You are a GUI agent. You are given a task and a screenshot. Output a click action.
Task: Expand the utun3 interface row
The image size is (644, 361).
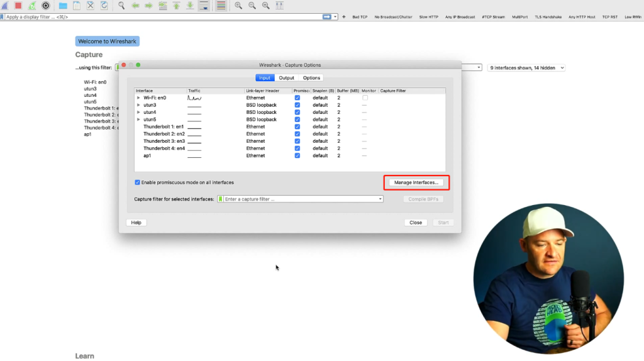[138, 105]
